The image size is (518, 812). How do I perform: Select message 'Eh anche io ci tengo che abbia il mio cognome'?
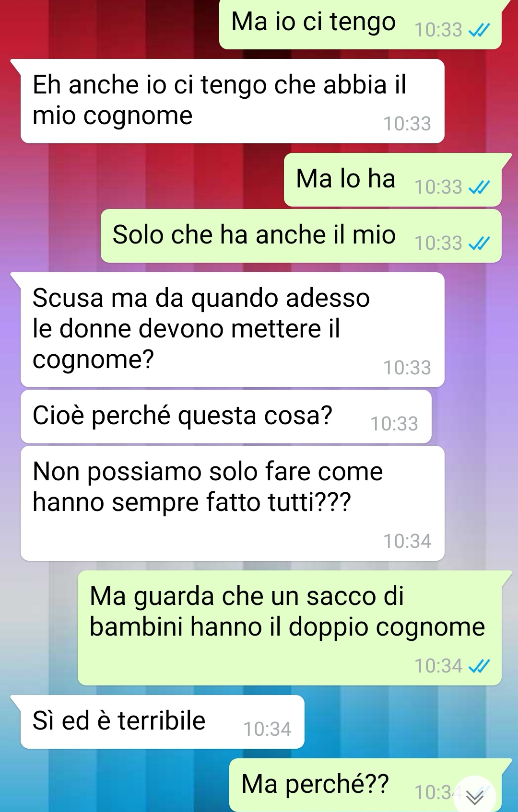click(232, 101)
